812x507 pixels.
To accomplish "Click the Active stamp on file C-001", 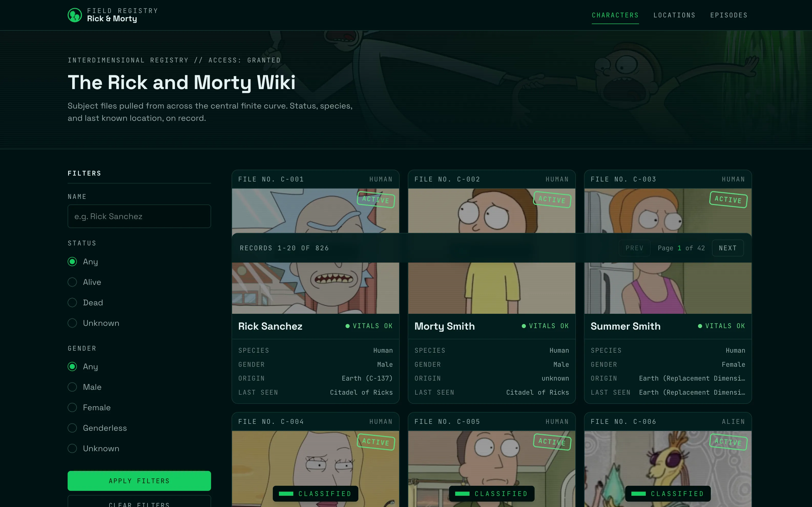I will (376, 200).
